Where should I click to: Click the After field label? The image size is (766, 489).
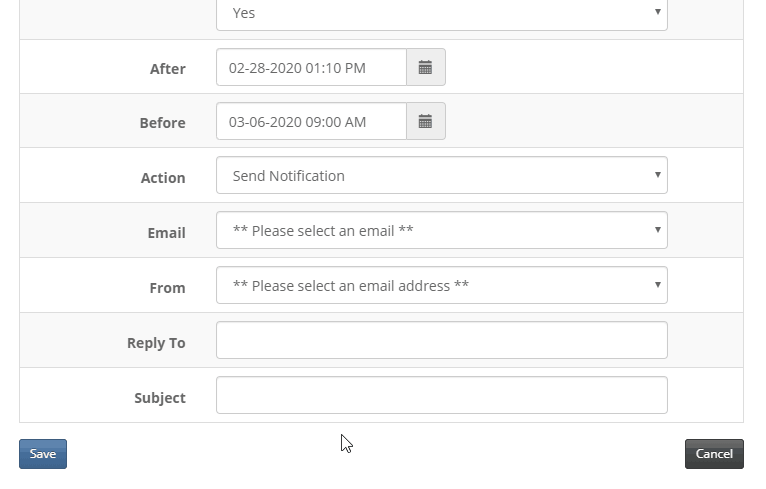point(168,69)
